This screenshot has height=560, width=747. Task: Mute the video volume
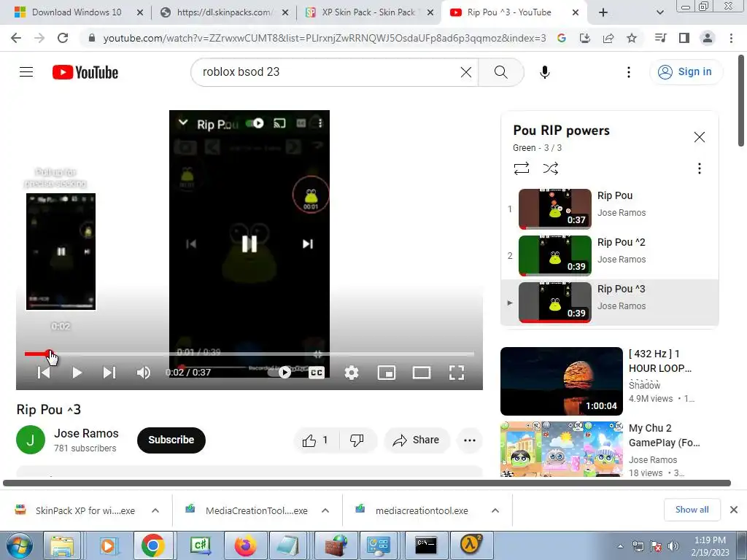(144, 373)
